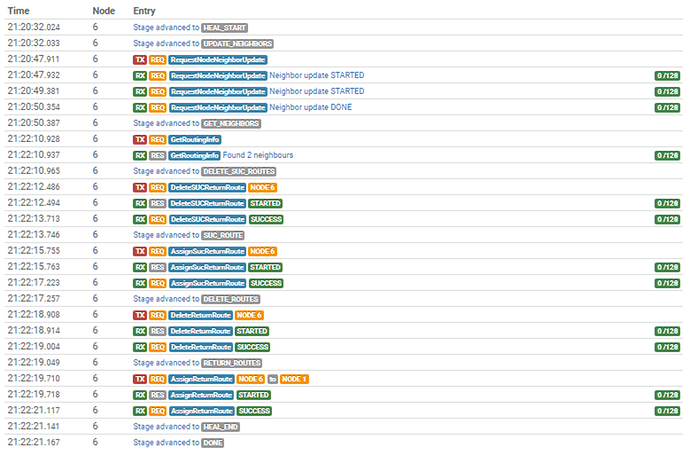Click the RETURN_ROUTES stage badge
The width and height of the screenshot is (690, 454).
[x=231, y=363]
